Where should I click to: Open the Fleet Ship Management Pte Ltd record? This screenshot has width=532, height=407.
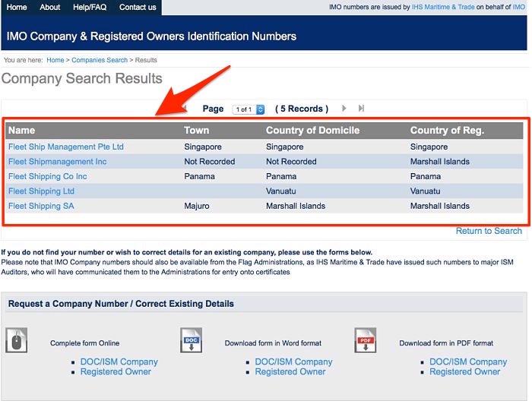coord(65,147)
